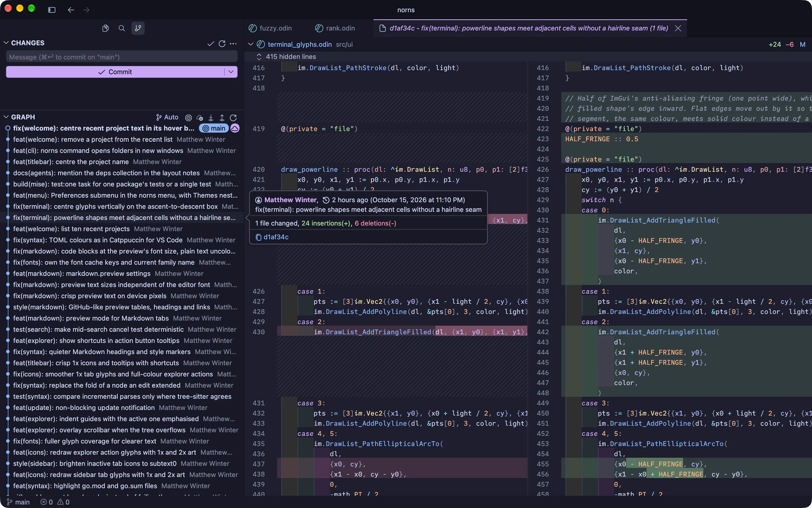812x508 pixels.
Task: Click the Pull down-arrow icon in GRAPH
Action: [211, 118]
